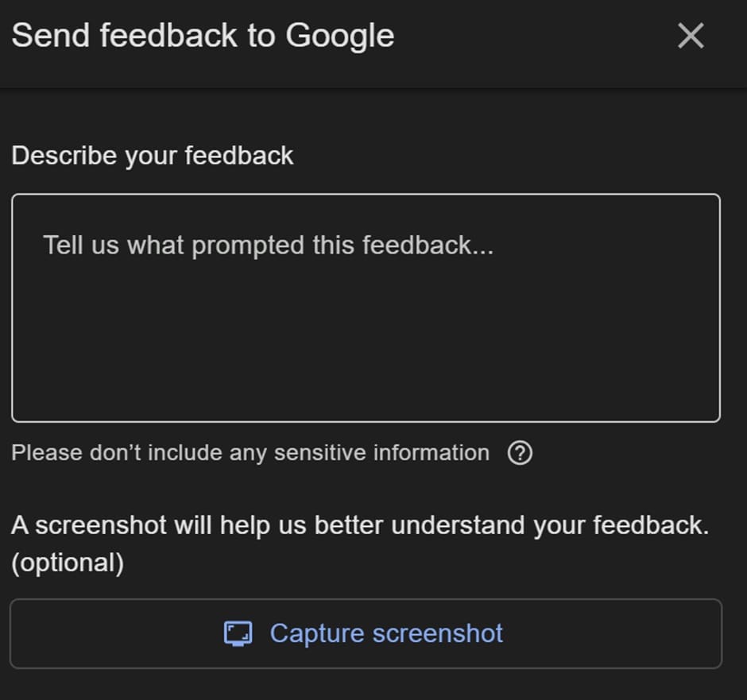The image size is (747, 700).
Task: Click the circled question mark after sensitive information
Action: tap(520, 453)
